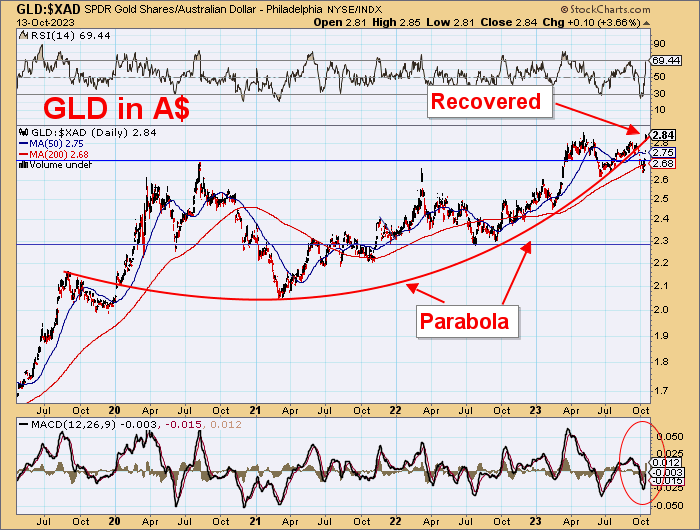Viewport: 700px width, 530px height.
Task: Click the -0.003 MACD value tag
Action: pos(667,472)
